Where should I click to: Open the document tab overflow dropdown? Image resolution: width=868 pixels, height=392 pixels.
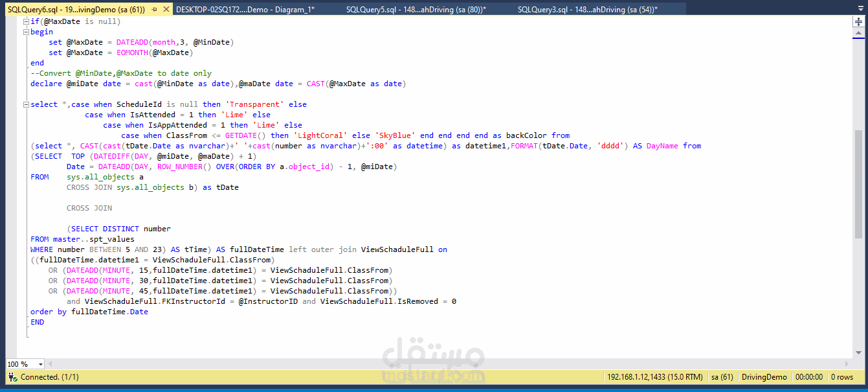[x=860, y=10]
